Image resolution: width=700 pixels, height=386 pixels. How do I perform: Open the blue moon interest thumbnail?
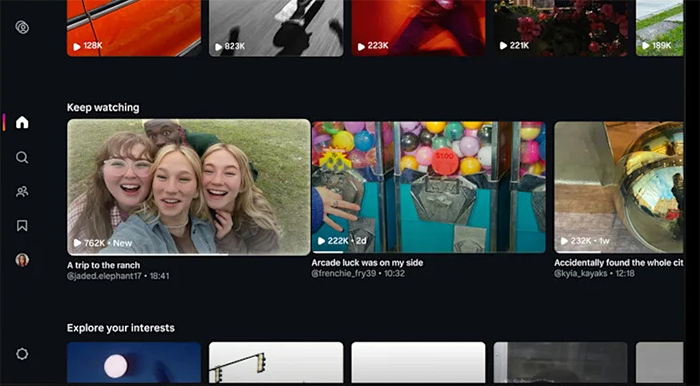tap(134, 362)
